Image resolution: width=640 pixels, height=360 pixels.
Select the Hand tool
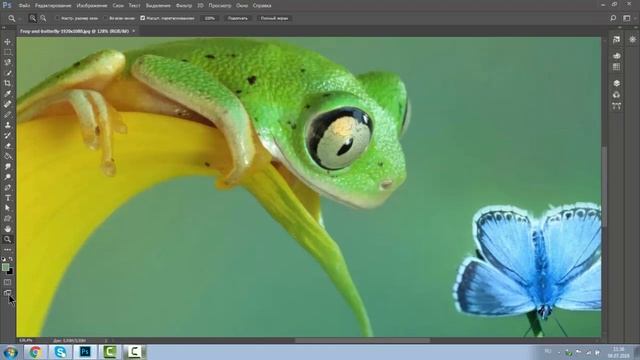[7, 229]
